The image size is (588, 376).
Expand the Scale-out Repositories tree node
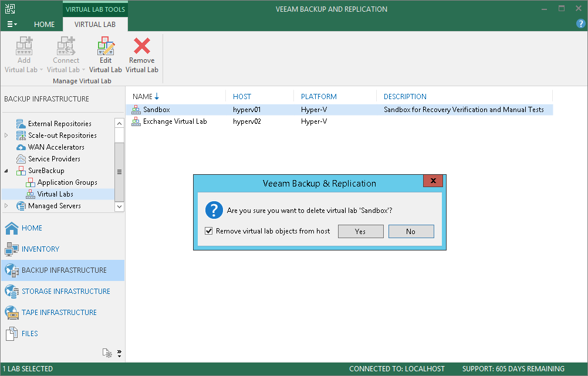6,136
